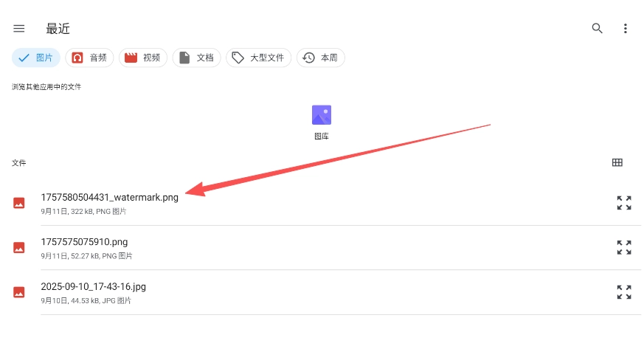The width and height of the screenshot is (644, 363).
Task: Preview 1757575075910.png with the expand icon
Action: click(624, 247)
